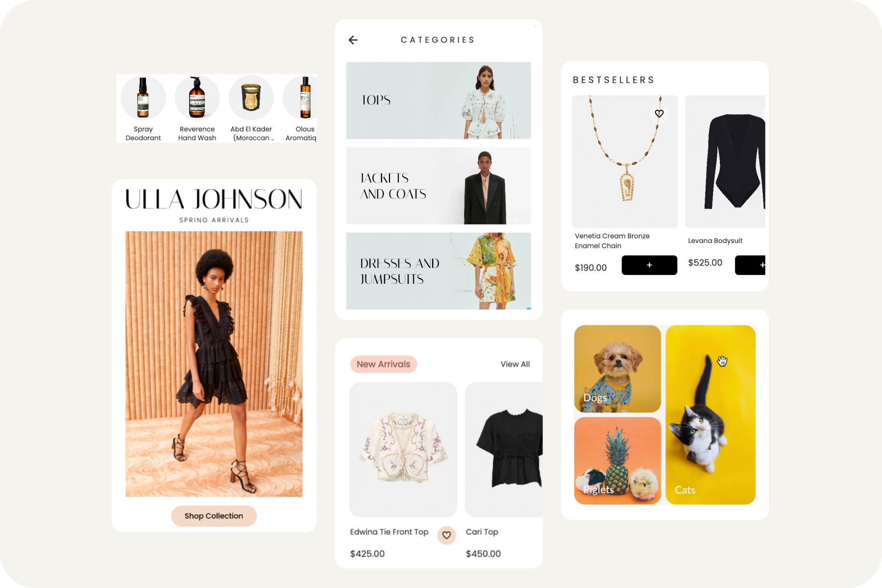882x588 pixels.
Task: Select the New Arrivals pill tab
Action: click(x=384, y=364)
